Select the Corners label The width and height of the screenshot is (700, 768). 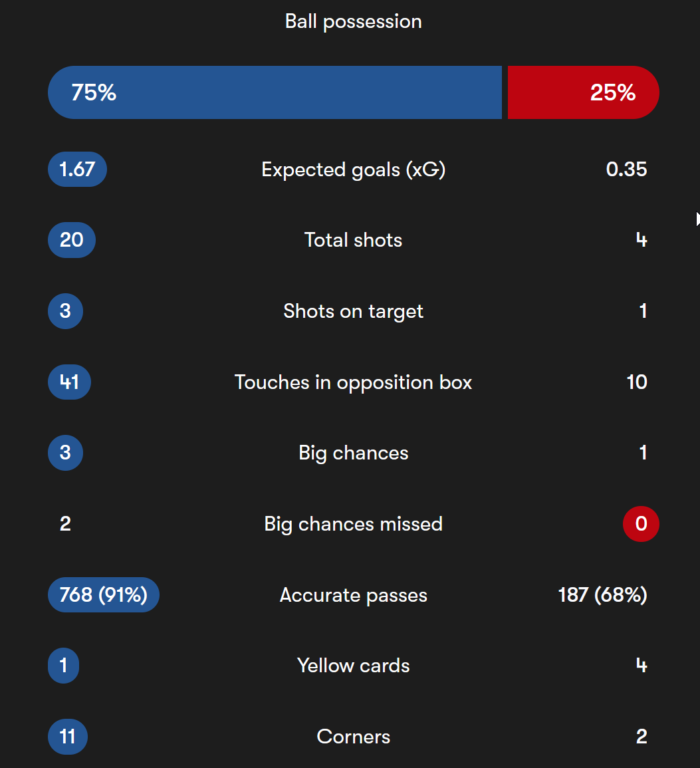[354, 737]
